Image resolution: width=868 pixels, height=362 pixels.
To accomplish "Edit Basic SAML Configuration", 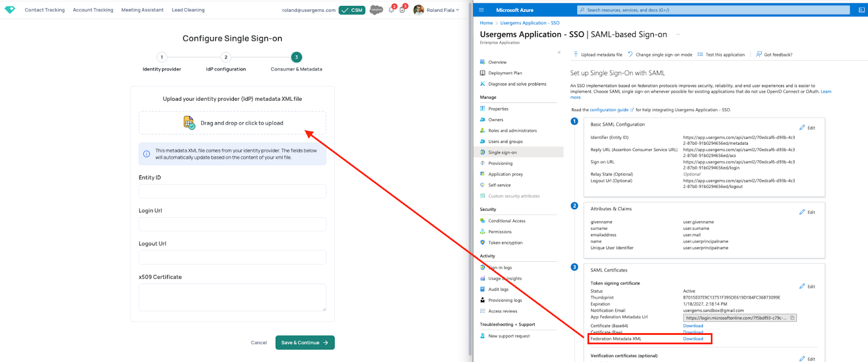I will click(x=807, y=128).
